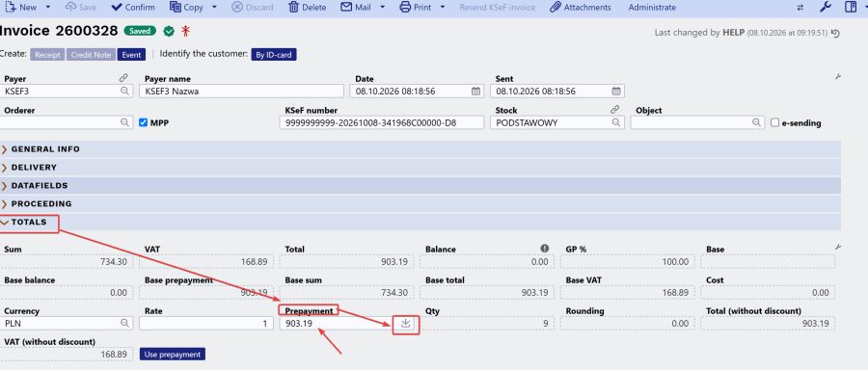The width and height of the screenshot is (868, 370).
Task: Open the wrench settings icon in top bar
Action: tap(825, 7)
